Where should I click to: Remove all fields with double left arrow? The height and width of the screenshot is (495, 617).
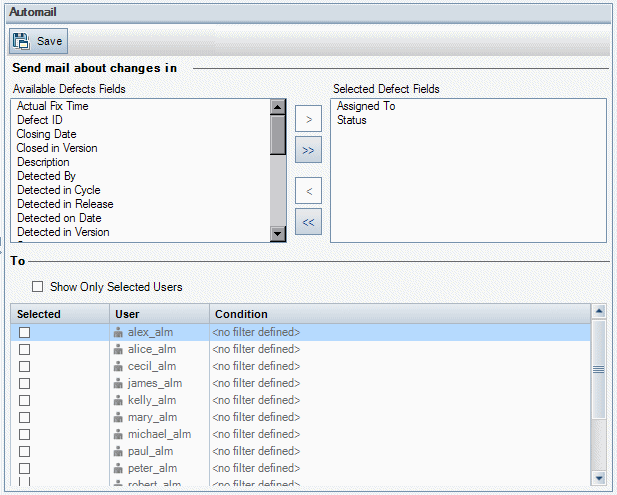308,222
